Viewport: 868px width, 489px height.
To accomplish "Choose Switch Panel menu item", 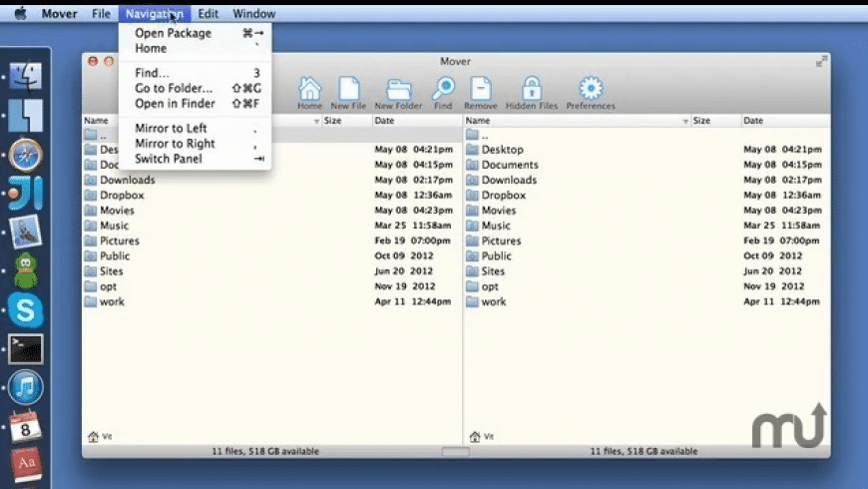I will 195,159.
